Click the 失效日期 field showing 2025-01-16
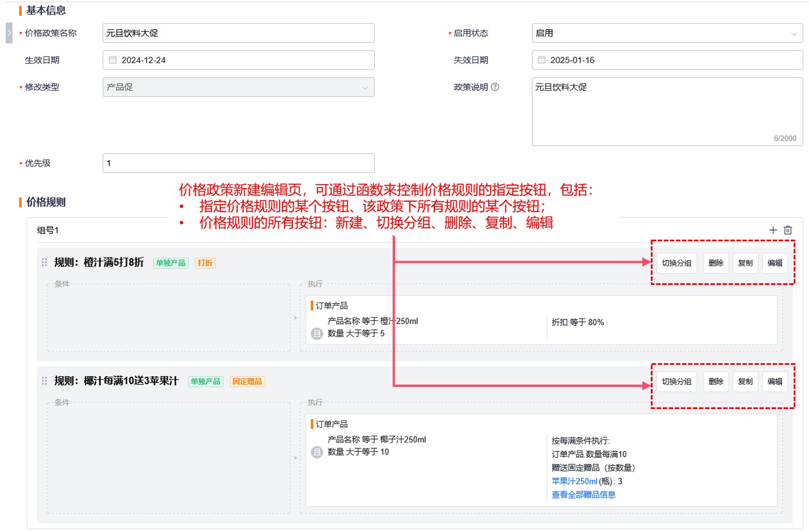This screenshot has height=532, width=809. coord(667,60)
